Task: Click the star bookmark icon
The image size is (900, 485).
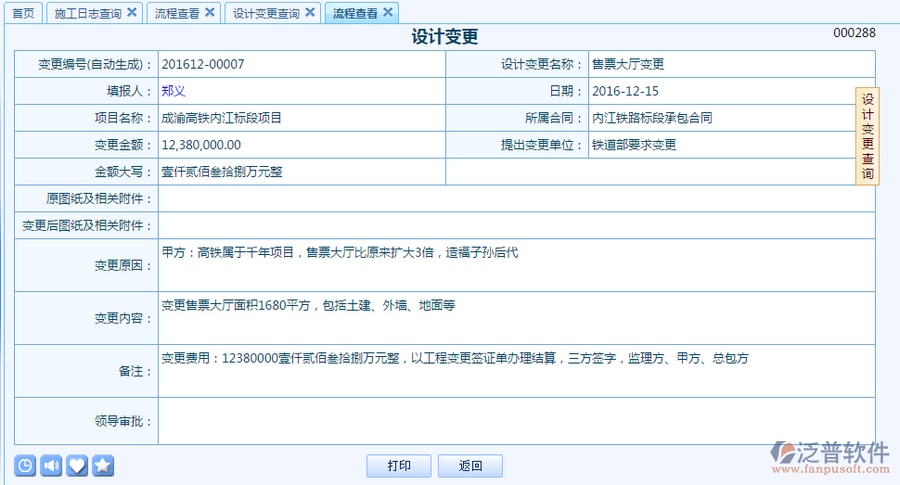Action: pyautogui.click(x=103, y=465)
